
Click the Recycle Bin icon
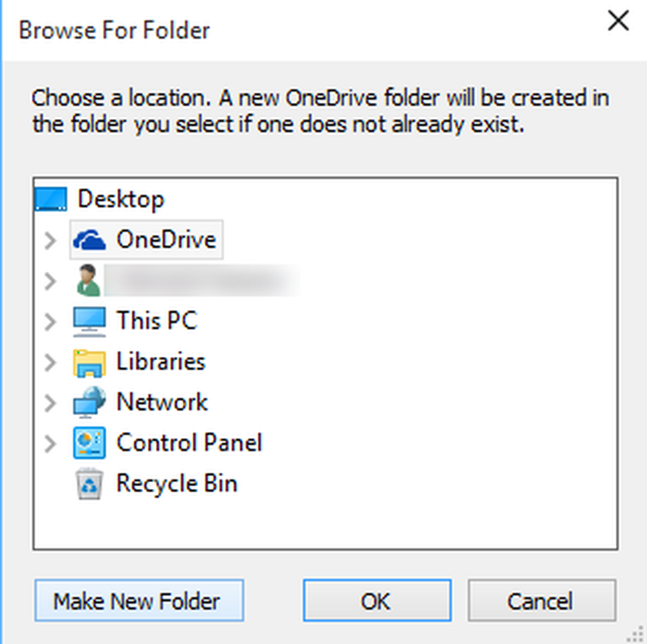[x=89, y=483]
